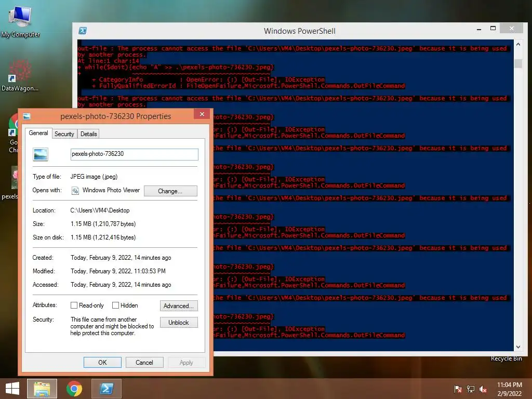Cancel the Properties dialog
Screen dimensions: 532x399
coord(144,362)
